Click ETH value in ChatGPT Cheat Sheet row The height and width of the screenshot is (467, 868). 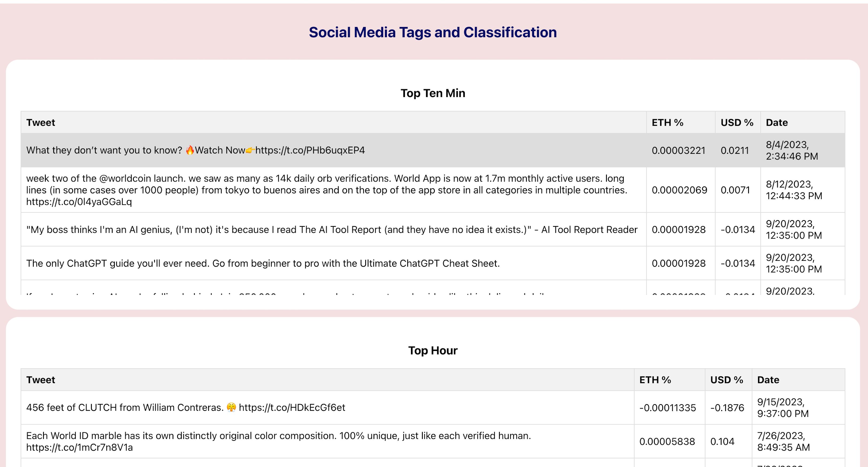(x=678, y=263)
